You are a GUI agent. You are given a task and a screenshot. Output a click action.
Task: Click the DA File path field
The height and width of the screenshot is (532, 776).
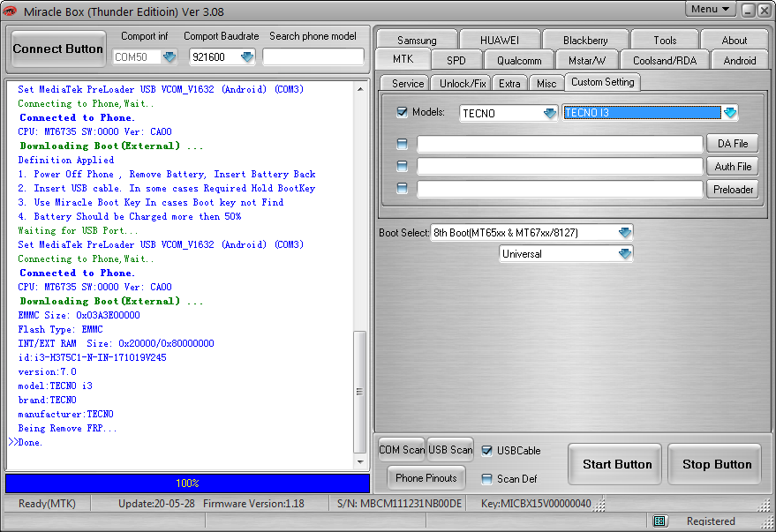coord(560,144)
